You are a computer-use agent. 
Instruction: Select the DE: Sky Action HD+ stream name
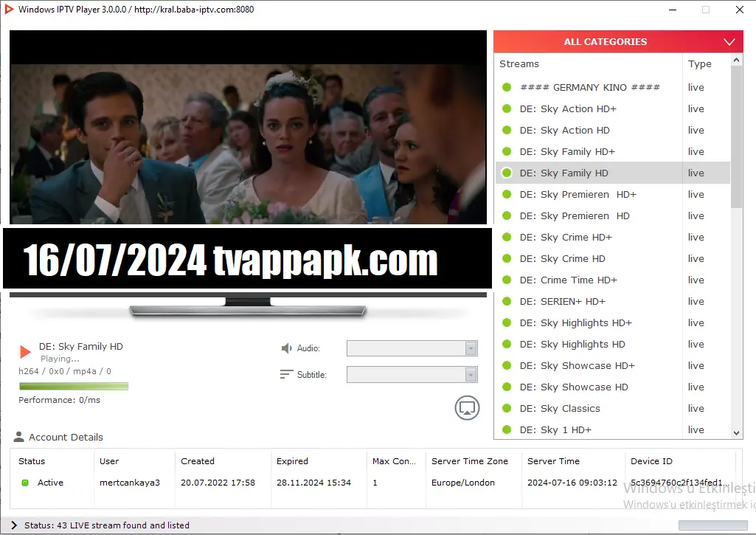(568, 109)
